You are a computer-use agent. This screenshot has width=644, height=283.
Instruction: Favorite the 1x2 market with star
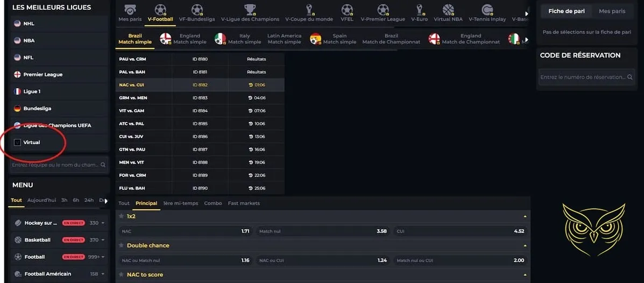click(x=122, y=216)
